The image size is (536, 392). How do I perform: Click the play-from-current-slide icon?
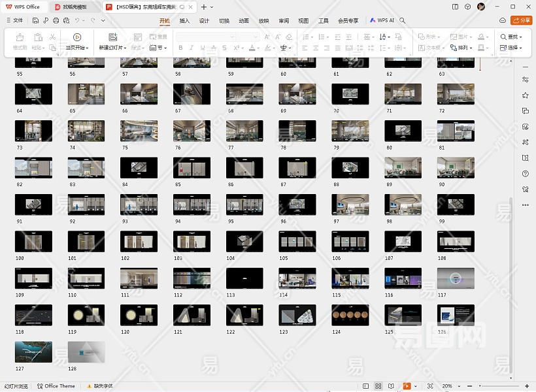(77, 37)
